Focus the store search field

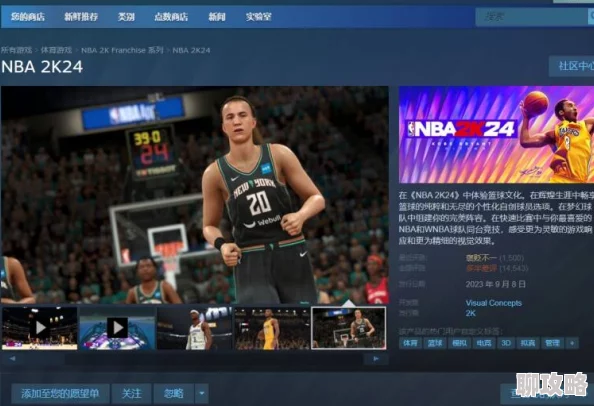pyautogui.click(x=532, y=17)
